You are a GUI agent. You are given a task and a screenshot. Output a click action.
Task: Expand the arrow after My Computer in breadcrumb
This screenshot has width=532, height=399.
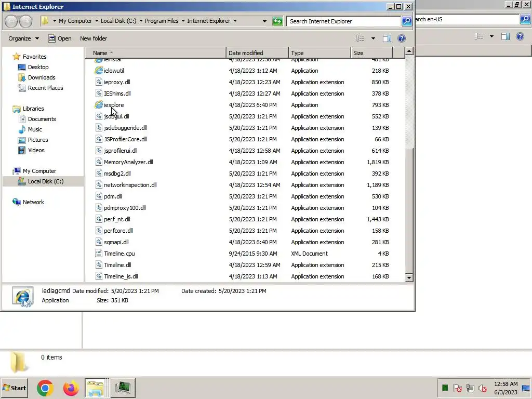pos(97,21)
